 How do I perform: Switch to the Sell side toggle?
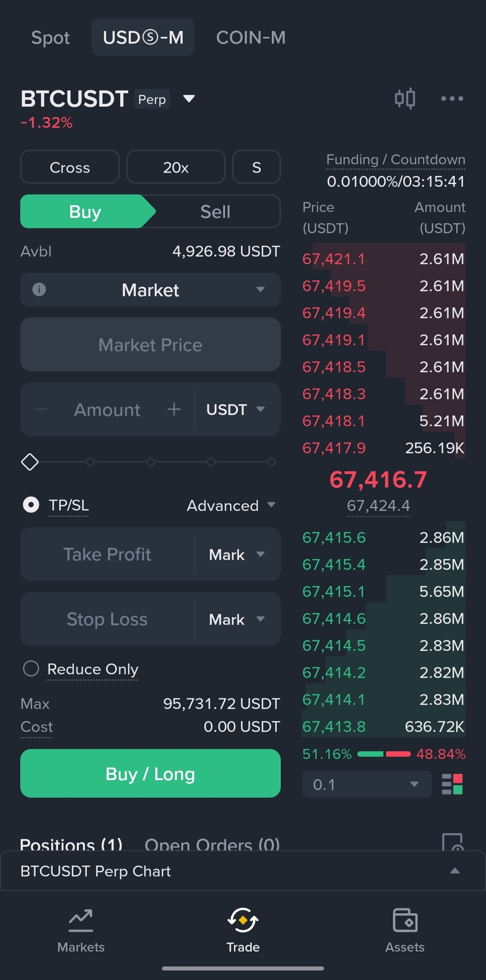(216, 212)
